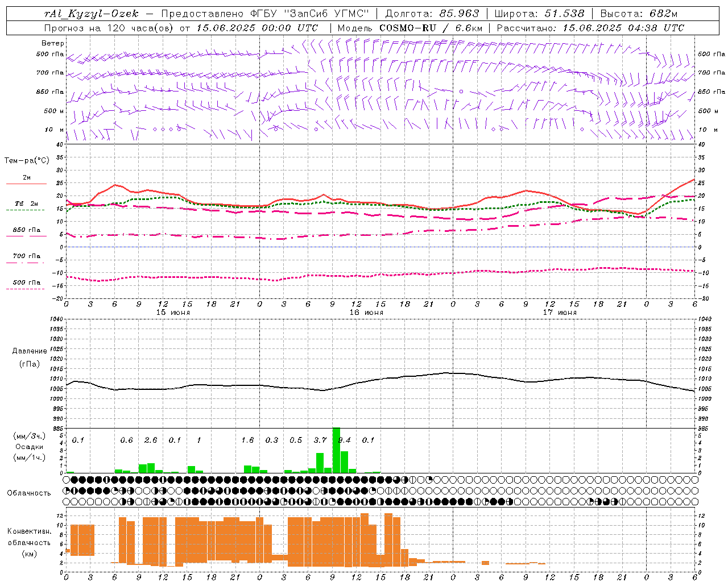Viewport: 728px width, 582px height.
Task: Select the Высота: 682м header text
Action: [x=639, y=14]
